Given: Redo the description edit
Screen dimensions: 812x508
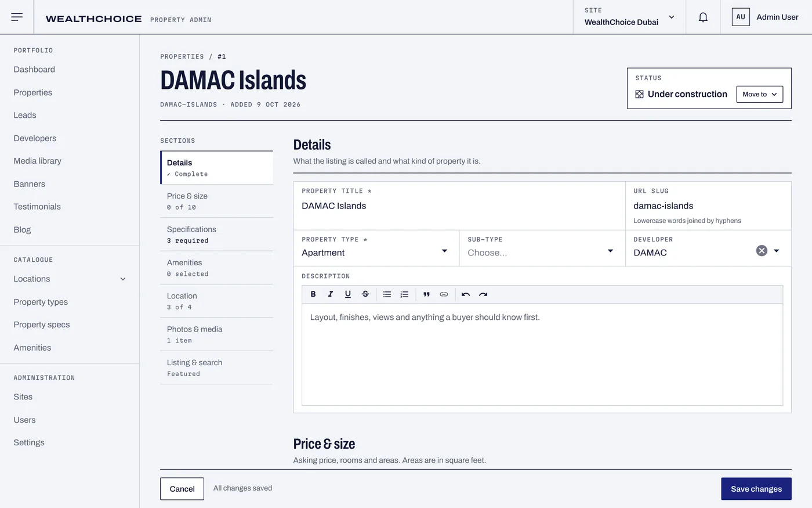Looking at the screenshot, I should click(x=483, y=294).
